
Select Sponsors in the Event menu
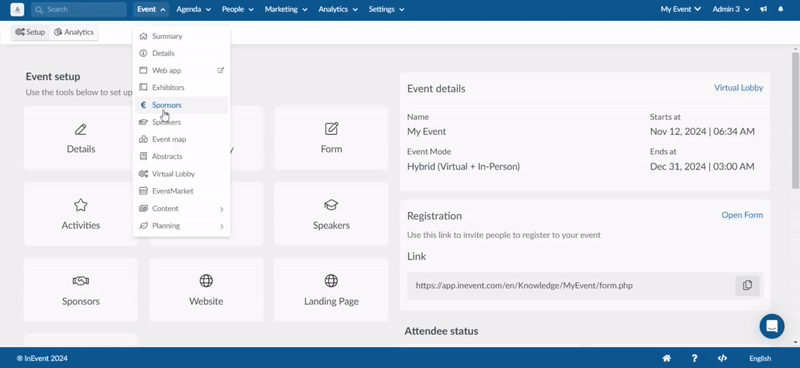(x=181, y=105)
